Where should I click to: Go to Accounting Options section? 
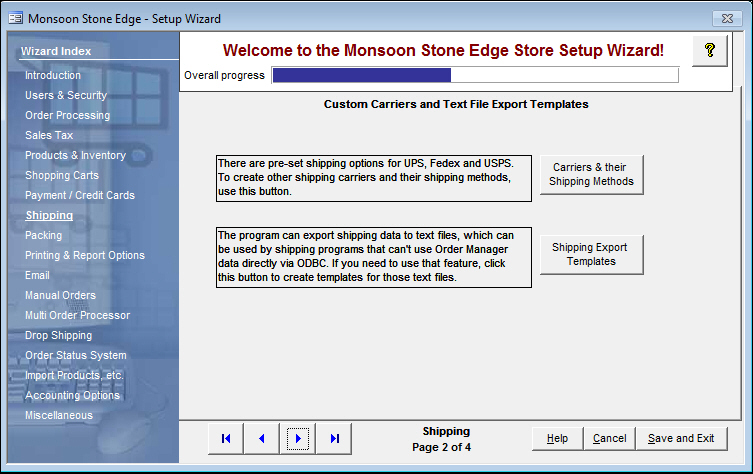(72, 395)
